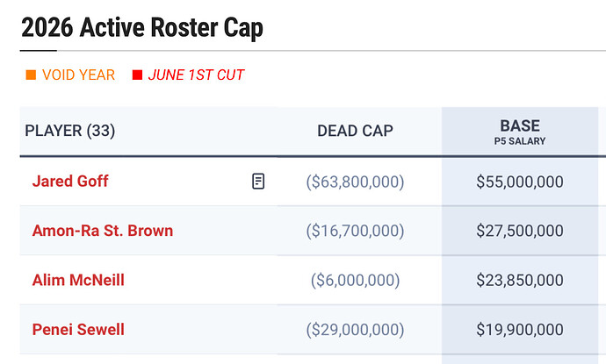Click Jared Goff's $55,000,000 base salary

pos(520,182)
